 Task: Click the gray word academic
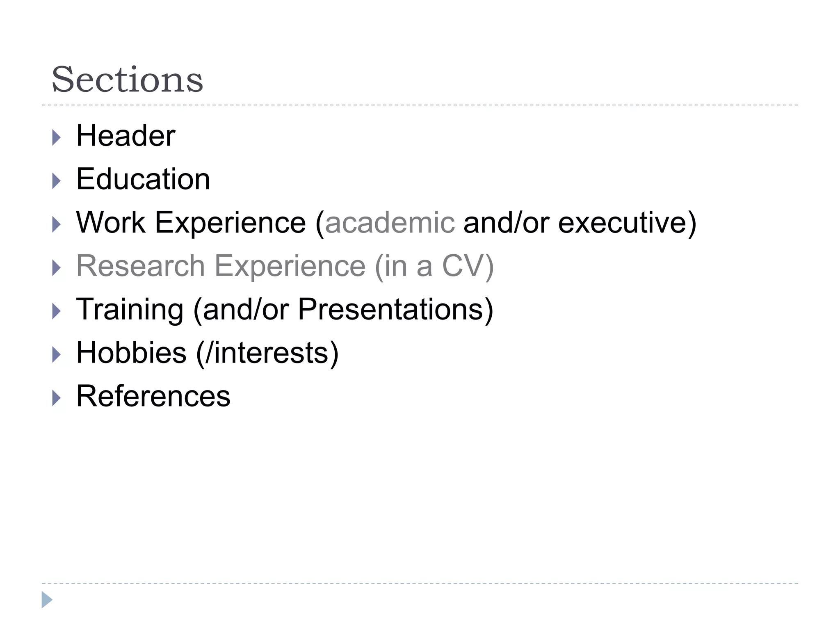[390, 223]
